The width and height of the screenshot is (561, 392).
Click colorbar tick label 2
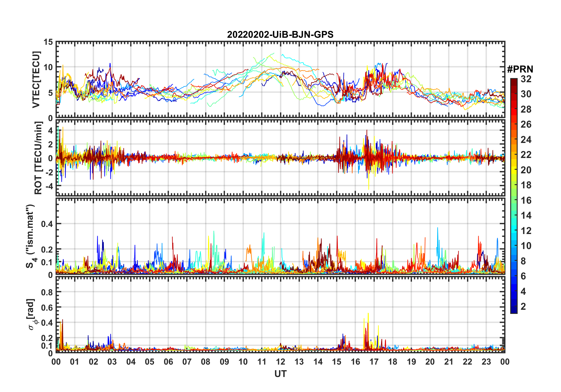[523, 306]
